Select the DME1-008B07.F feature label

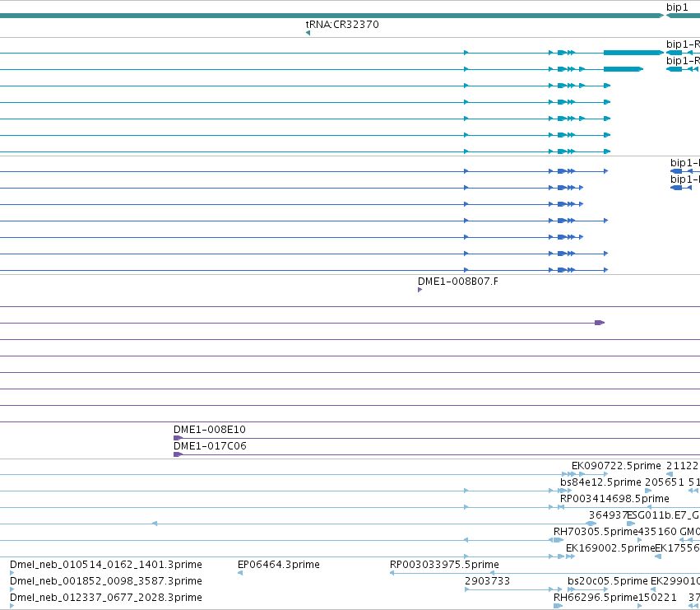click(x=457, y=281)
